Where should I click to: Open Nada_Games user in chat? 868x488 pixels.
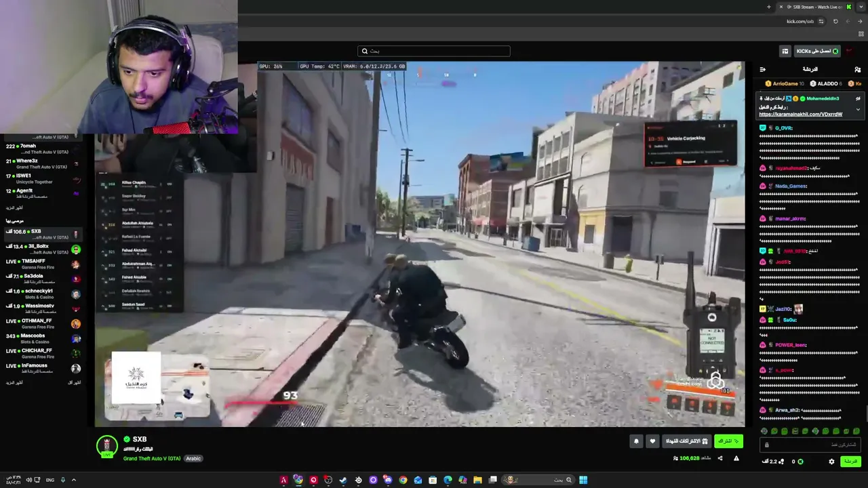click(x=791, y=186)
